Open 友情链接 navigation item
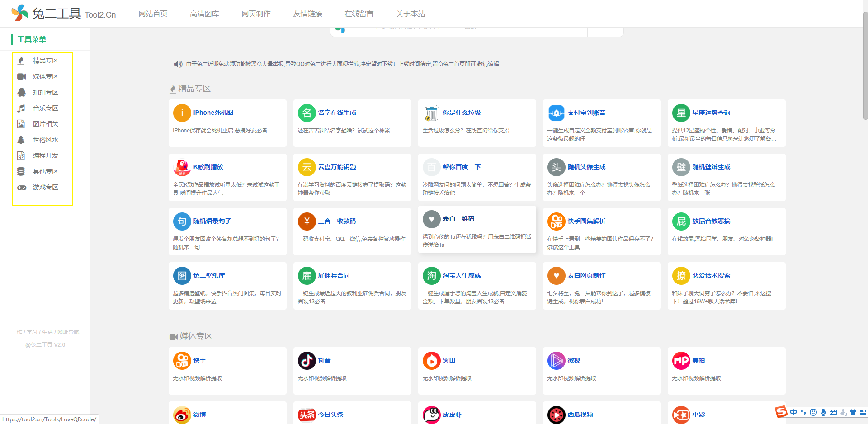868x424 pixels. 307,14
